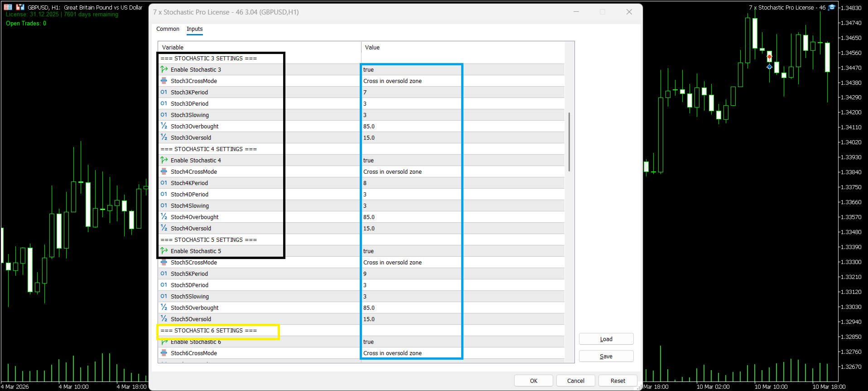868x391 pixels.
Task: Confirm settings with the OK button
Action: [534, 381]
